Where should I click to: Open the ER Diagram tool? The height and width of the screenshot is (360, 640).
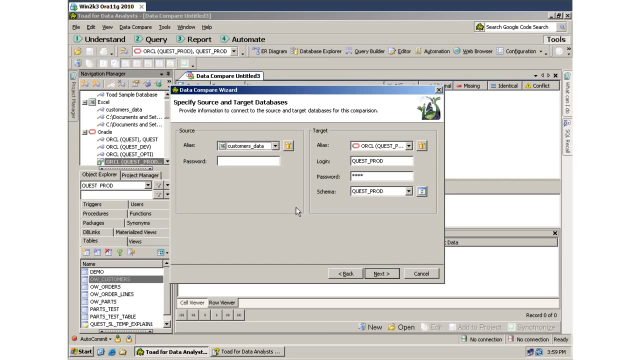269,51
